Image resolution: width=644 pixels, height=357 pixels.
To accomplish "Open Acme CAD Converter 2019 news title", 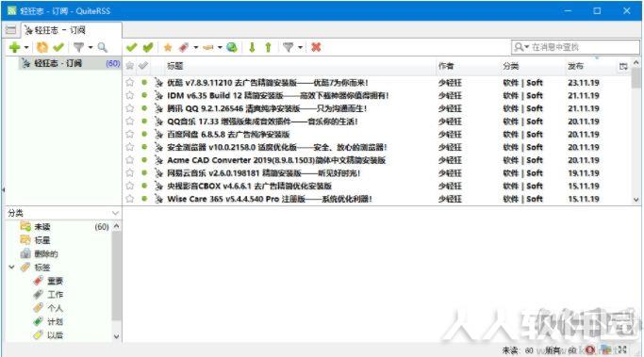I will coord(276,160).
